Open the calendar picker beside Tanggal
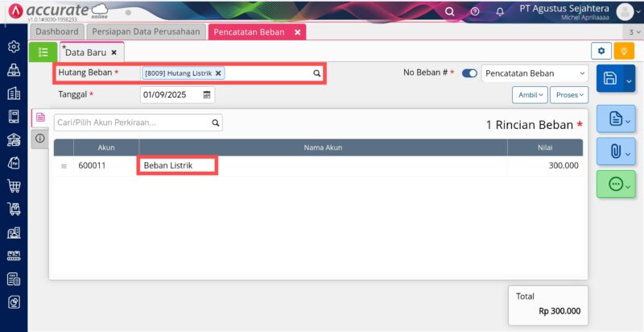The height and width of the screenshot is (332, 644). (x=207, y=94)
